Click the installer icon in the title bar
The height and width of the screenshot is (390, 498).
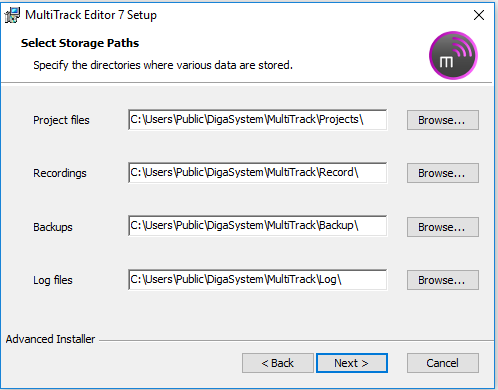[x=12, y=15]
